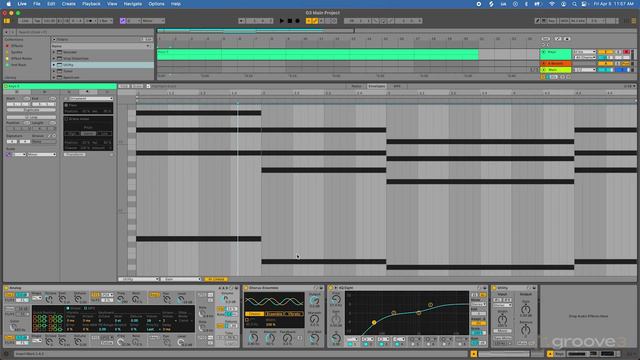Select the Main track header

[556, 70]
